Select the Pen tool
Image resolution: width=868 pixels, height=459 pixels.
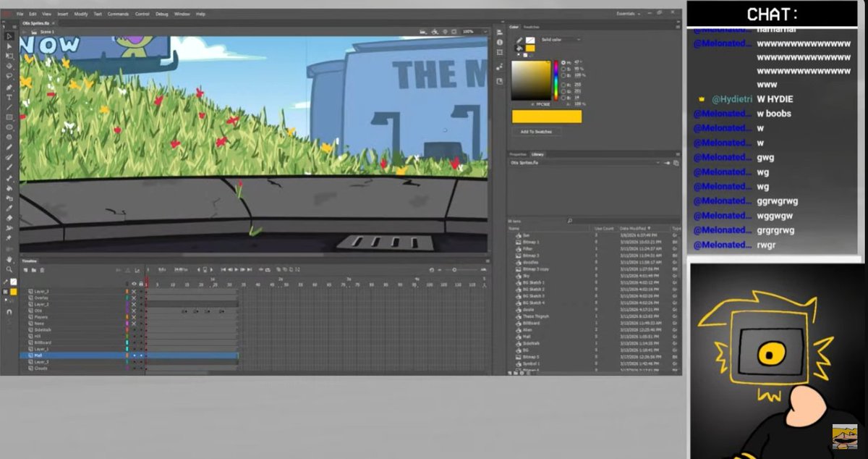tap(9, 87)
